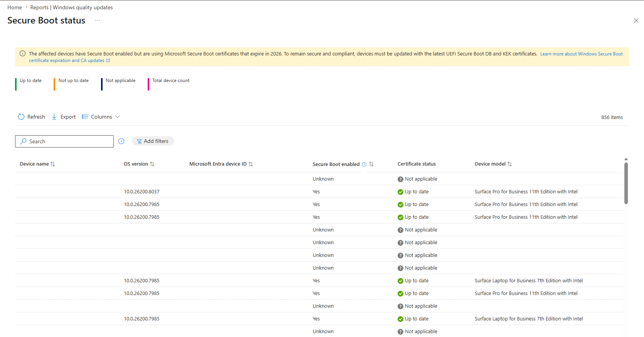Sort by Microsoft Entra device ID
This screenshot has width=644, height=337.
click(x=251, y=164)
